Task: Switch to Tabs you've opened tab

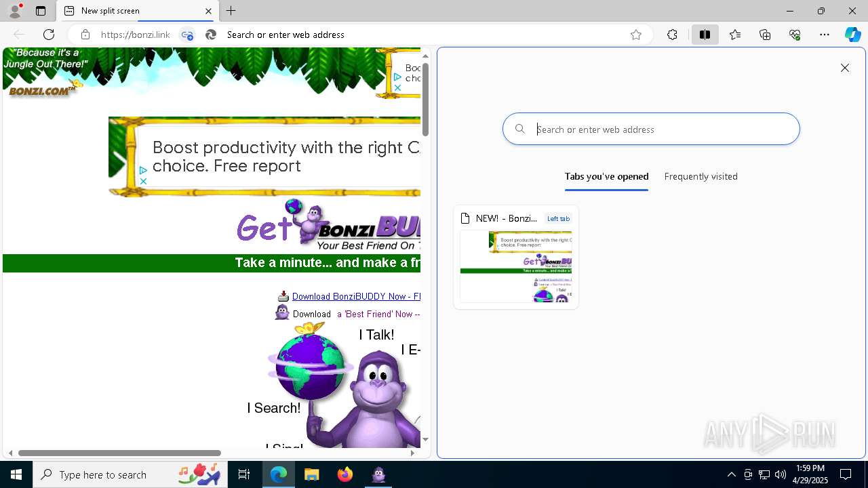Action: [606, 176]
